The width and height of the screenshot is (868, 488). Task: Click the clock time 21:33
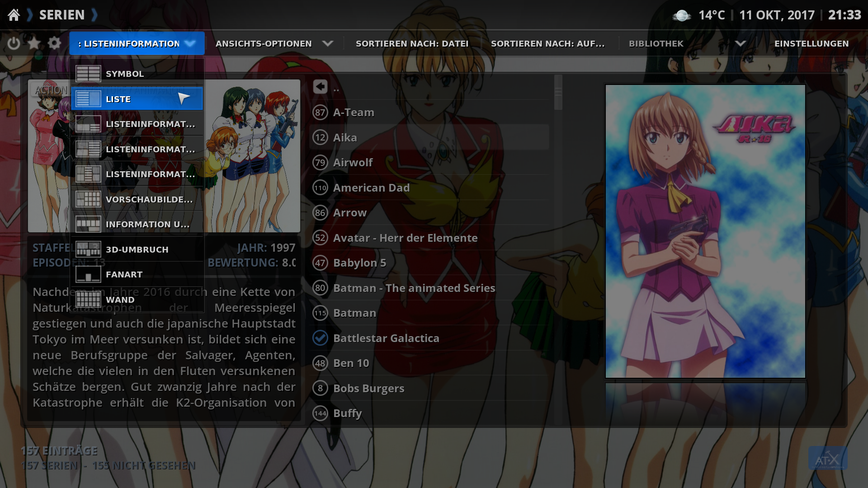(x=844, y=15)
